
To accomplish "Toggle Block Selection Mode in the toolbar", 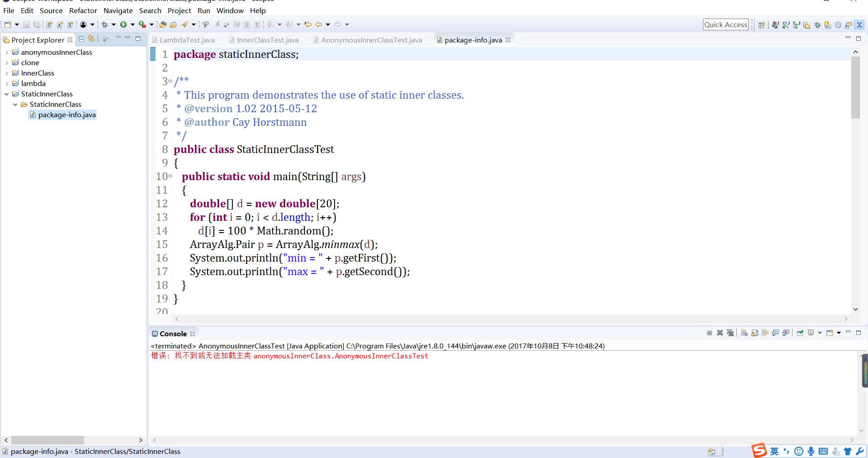I will coord(246,24).
